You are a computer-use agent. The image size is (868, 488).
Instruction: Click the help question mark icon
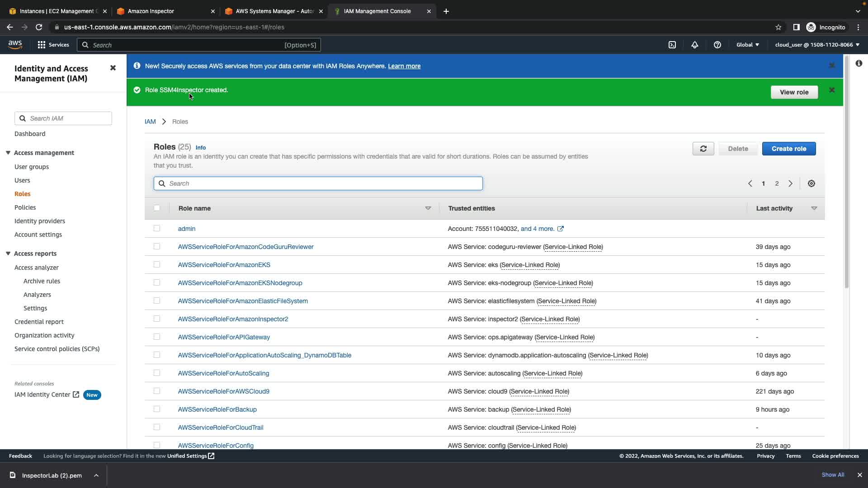(717, 45)
